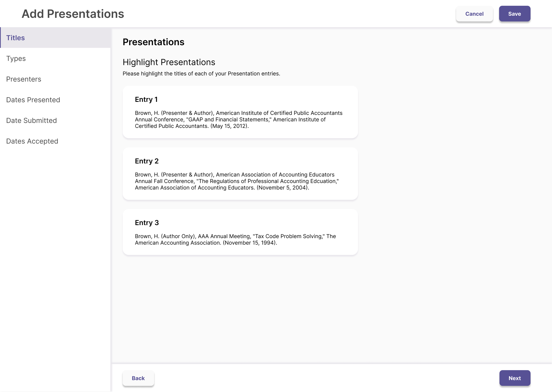Click the Save button
Screen dimensions: 552x392
pos(514,14)
